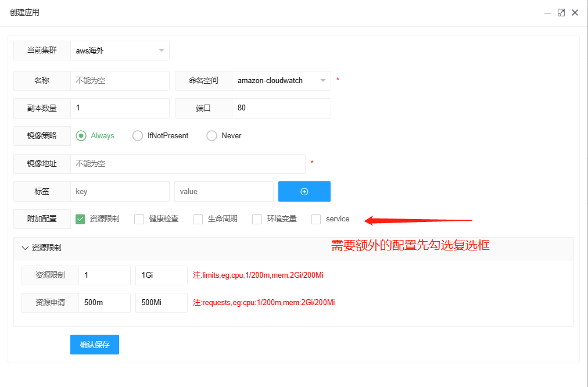
Task: Focus the 端口 field showing 80
Action: (281, 108)
